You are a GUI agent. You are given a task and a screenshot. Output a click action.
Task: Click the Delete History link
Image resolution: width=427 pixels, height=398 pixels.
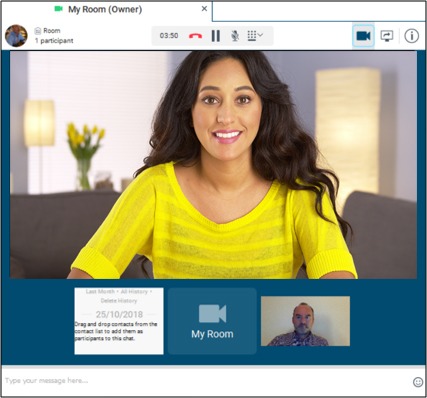119,301
